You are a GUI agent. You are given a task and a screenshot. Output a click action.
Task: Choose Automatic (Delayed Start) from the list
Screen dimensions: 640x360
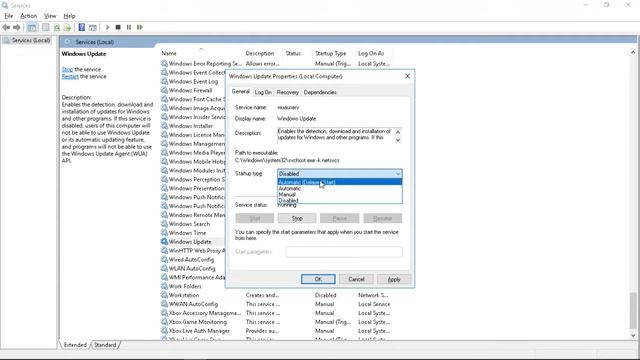point(340,182)
